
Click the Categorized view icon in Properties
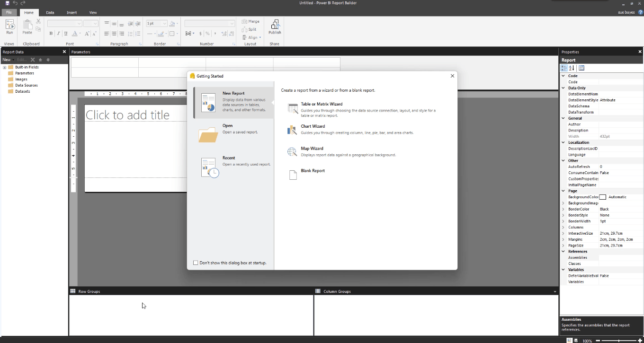point(564,68)
